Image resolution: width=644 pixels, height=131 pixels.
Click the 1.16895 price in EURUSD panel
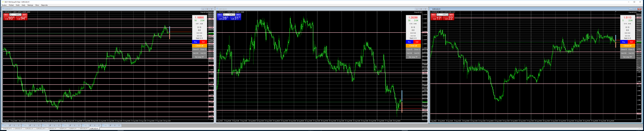pos(199,18)
